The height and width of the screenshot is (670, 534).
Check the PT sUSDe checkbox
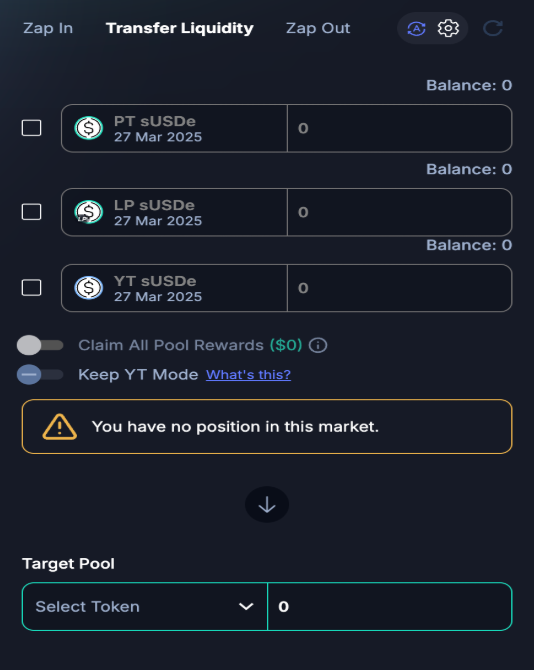pyautogui.click(x=32, y=128)
